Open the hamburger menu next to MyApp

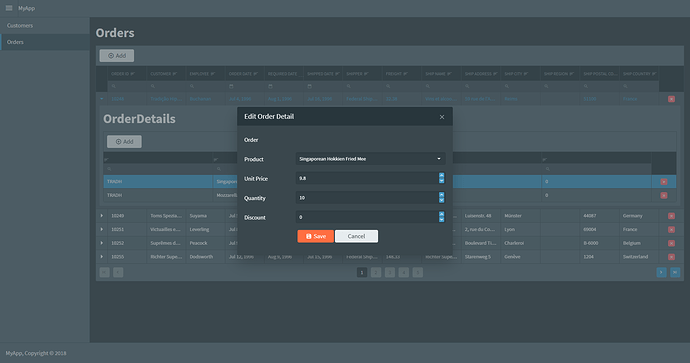tap(9, 8)
